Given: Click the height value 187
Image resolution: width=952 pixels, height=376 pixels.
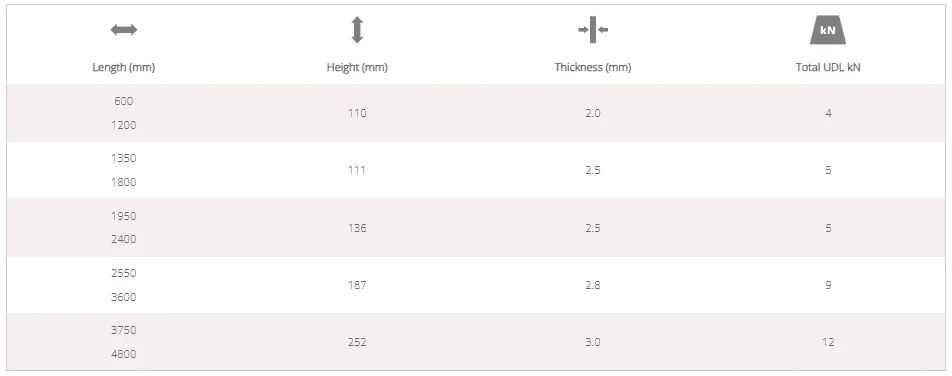Looking at the screenshot, I should point(357,285).
